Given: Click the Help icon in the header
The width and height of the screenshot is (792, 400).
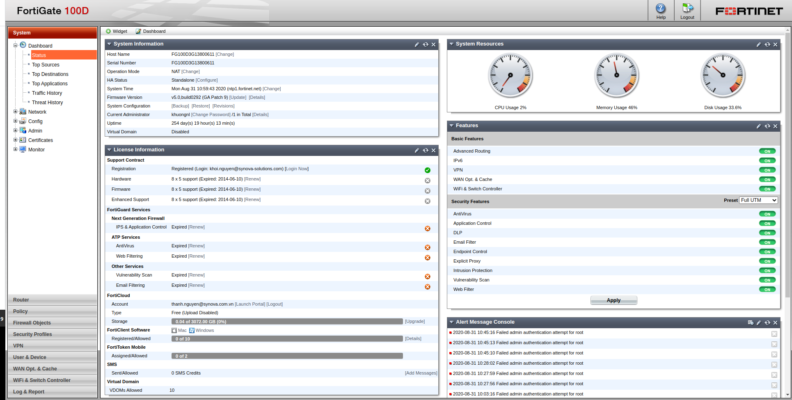Looking at the screenshot, I should click(660, 11).
